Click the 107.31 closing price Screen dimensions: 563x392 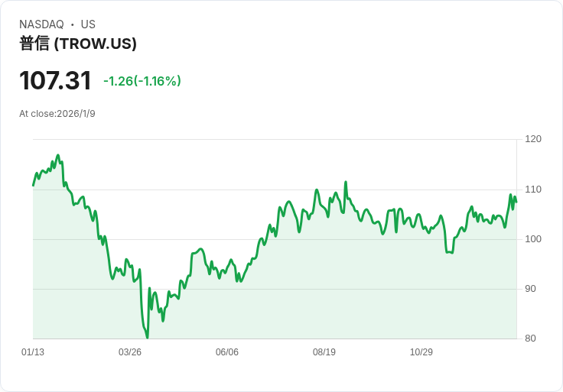(55, 80)
